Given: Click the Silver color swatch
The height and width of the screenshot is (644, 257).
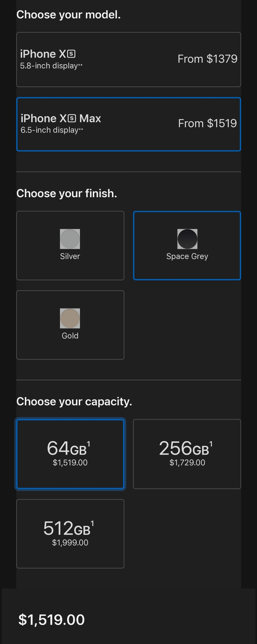Looking at the screenshot, I should click(x=70, y=239).
